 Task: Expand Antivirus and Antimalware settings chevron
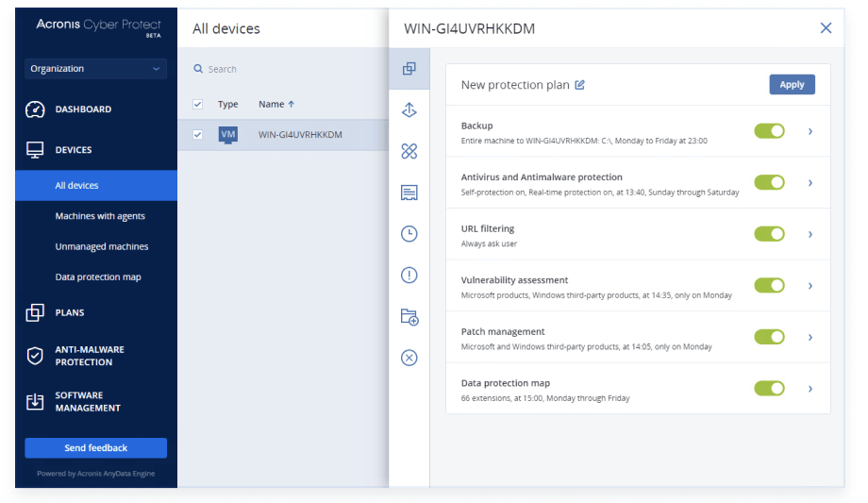coord(810,183)
